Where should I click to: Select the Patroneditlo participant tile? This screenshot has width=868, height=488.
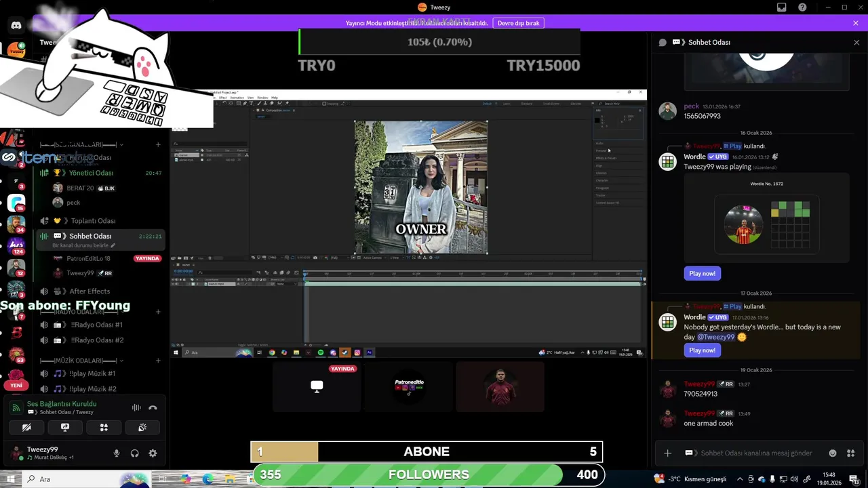tap(408, 386)
